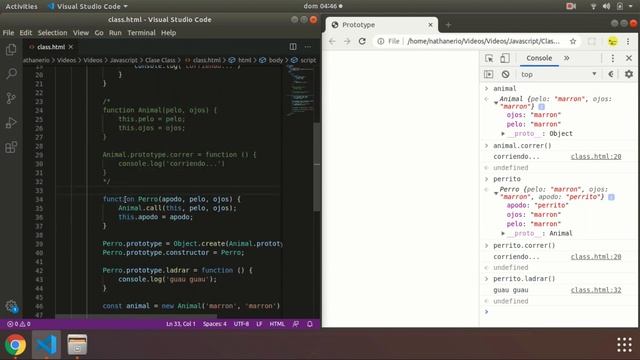
Task: Open notifications bell in status bar
Action: [x=310, y=324]
